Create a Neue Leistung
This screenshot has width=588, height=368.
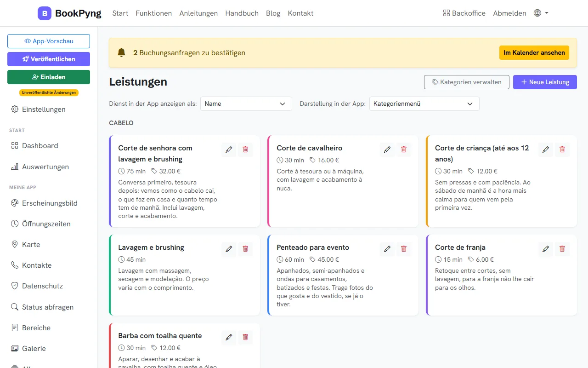[x=545, y=82]
